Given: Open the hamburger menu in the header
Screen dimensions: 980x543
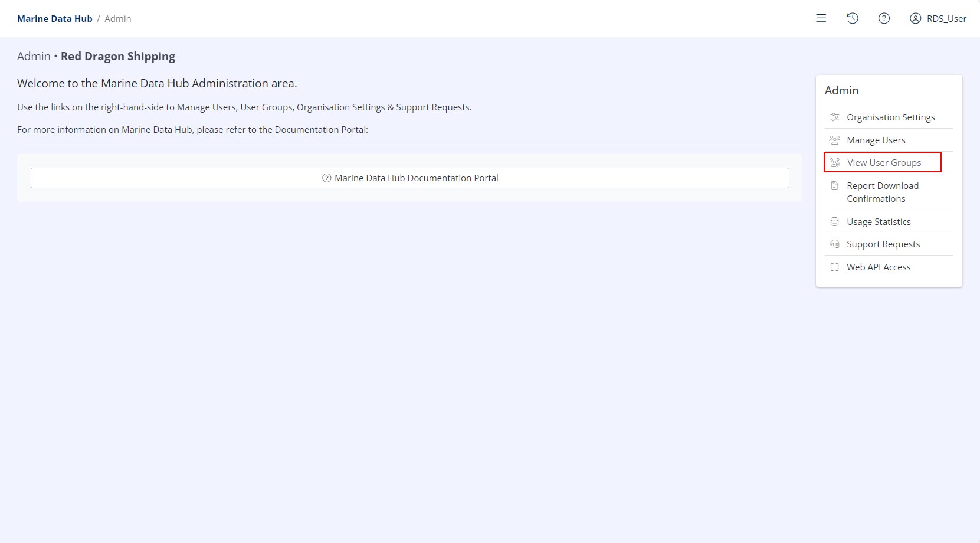Looking at the screenshot, I should click(821, 18).
